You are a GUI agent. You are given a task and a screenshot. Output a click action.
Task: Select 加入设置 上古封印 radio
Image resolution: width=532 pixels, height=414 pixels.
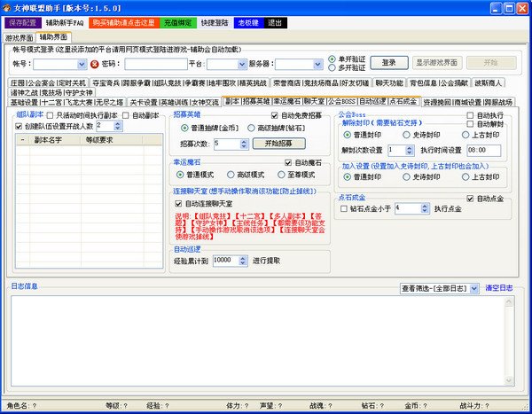pyautogui.click(x=465, y=176)
